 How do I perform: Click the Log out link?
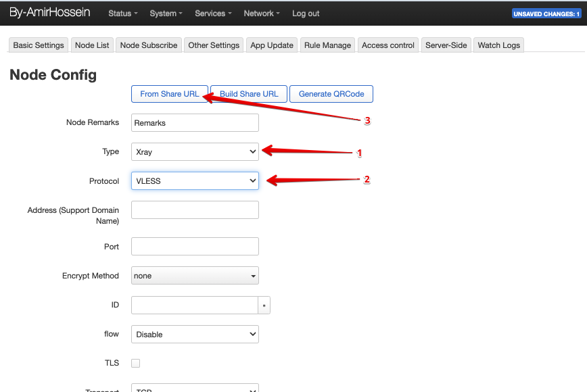306,14
